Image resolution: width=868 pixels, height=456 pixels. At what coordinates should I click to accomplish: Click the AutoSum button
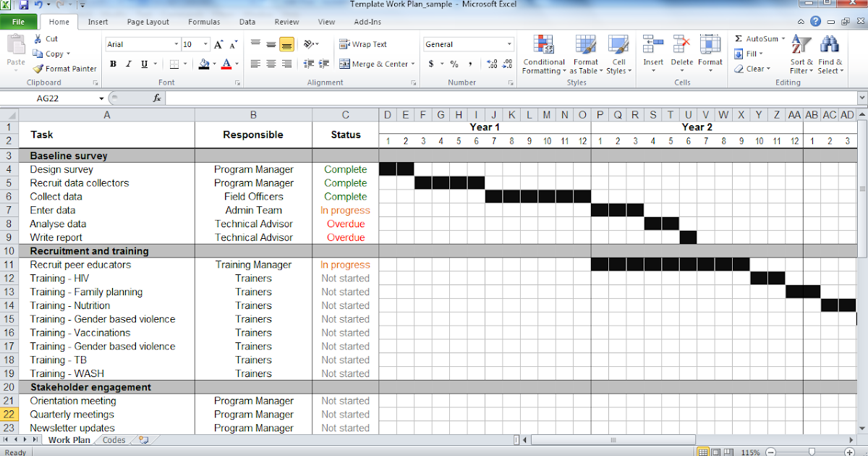click(759, 39)
